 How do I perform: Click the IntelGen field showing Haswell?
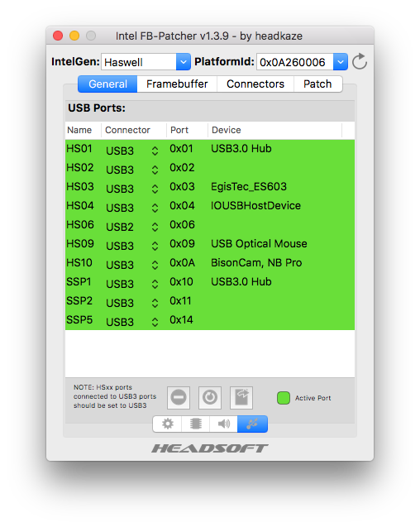139,62
